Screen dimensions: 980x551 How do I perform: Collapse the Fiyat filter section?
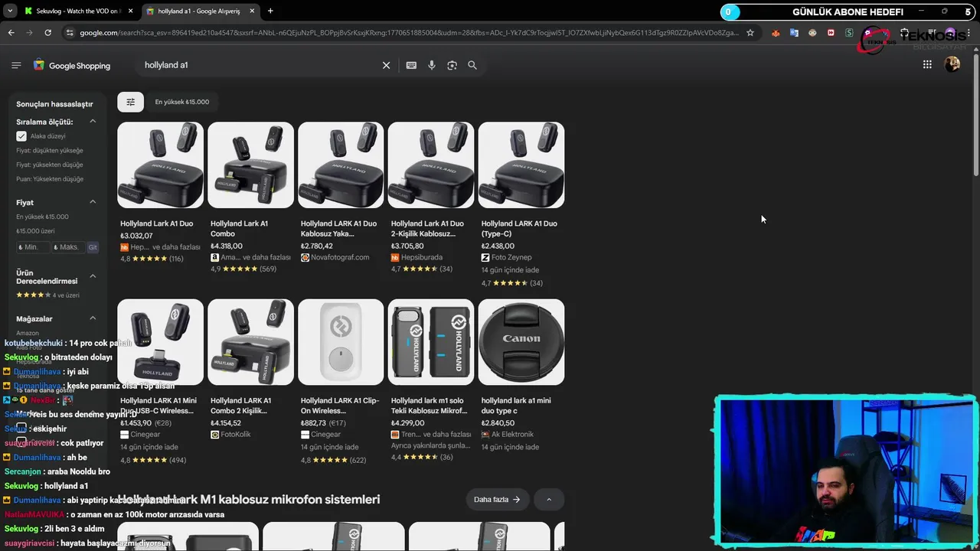point(93,202)
